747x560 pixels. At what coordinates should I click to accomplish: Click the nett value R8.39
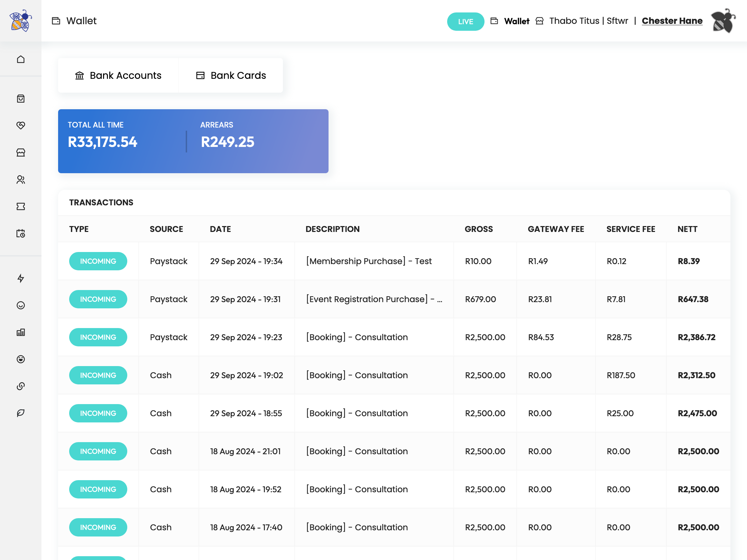[x=689, y=261]
